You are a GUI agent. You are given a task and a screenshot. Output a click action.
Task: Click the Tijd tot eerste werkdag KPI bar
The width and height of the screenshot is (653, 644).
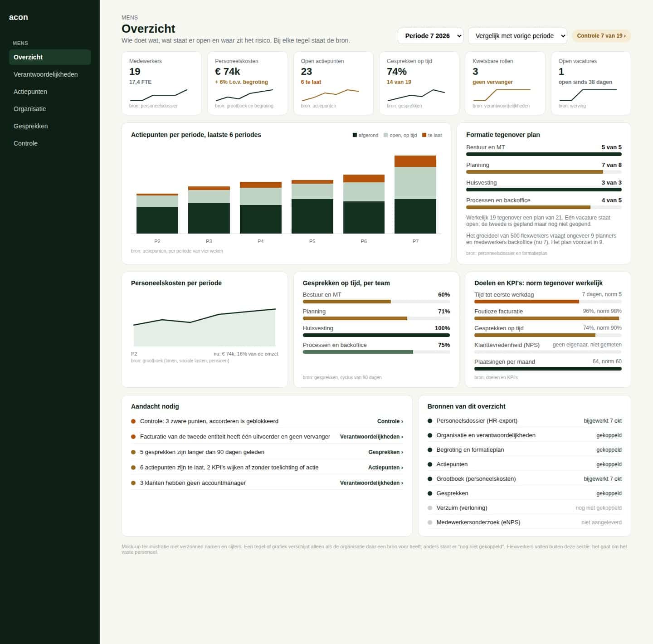548,302
